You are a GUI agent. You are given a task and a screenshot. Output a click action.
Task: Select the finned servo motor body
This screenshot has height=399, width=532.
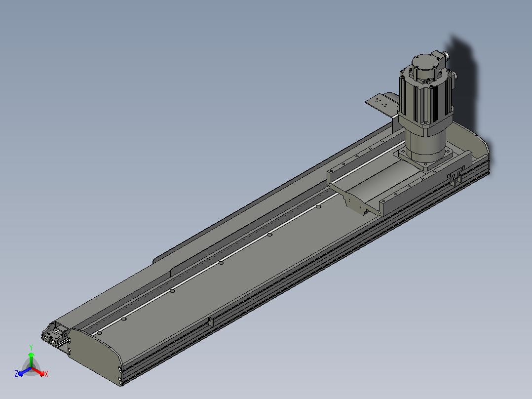426,98
